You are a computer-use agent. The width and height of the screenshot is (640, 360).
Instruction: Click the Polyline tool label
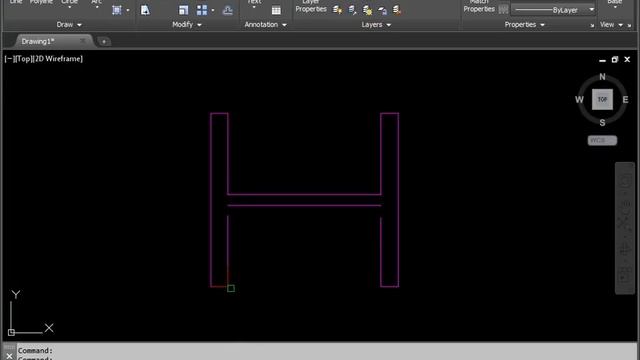click(x=41, y=2)
